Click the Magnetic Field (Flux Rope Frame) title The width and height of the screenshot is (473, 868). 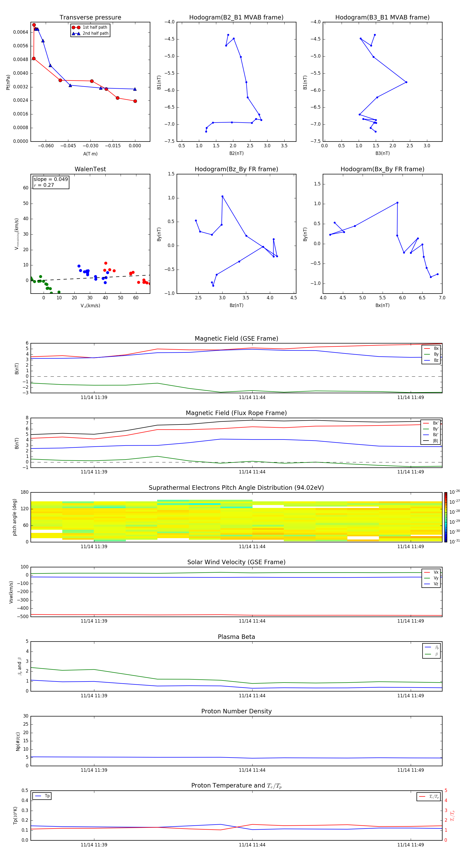(x=236, y=413)
